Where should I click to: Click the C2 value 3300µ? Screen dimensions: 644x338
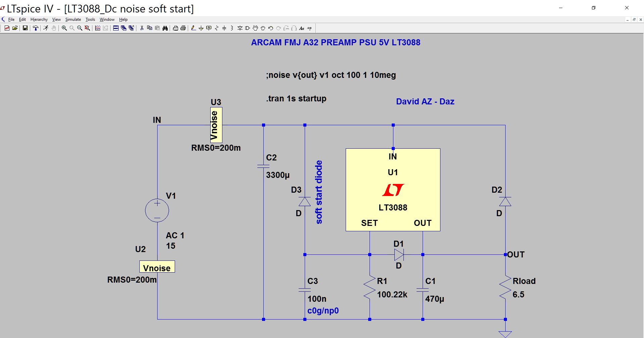[x=278, y=175]
